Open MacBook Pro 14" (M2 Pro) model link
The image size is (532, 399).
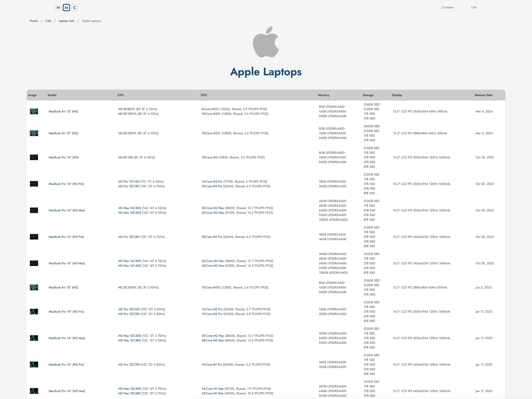click(x=66, y=311)
